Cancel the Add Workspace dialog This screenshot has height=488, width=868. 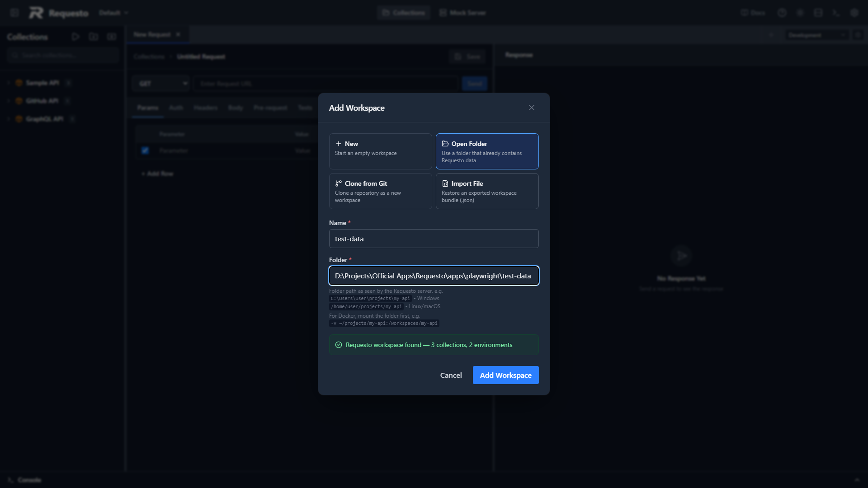point(451,375)
